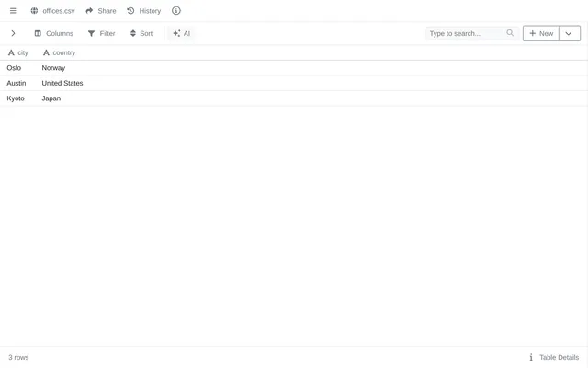Viewport: 588px width, 368px height.
Task: Click the info circle icon
Action: coord(176,11)
